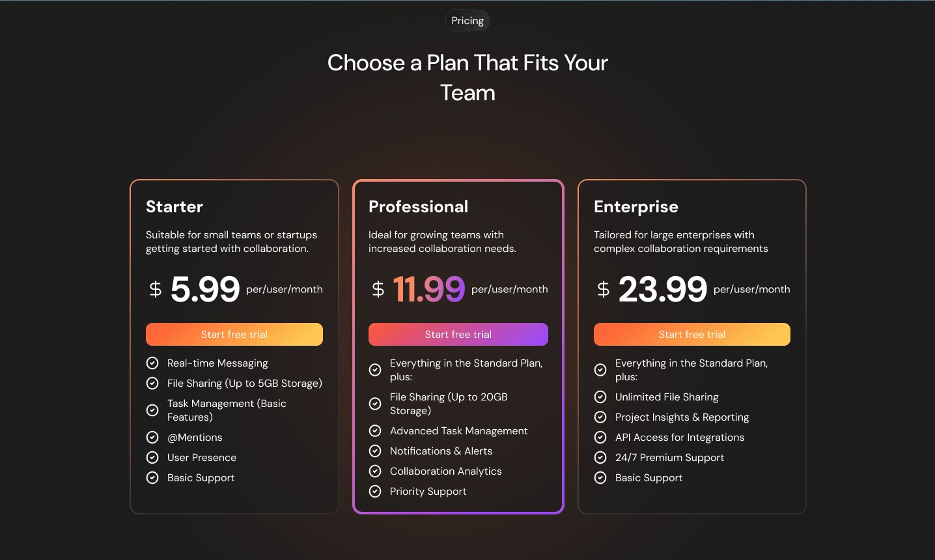
Task: Click check icon next to Collaboration Analytics
Action: coord(375,471)
